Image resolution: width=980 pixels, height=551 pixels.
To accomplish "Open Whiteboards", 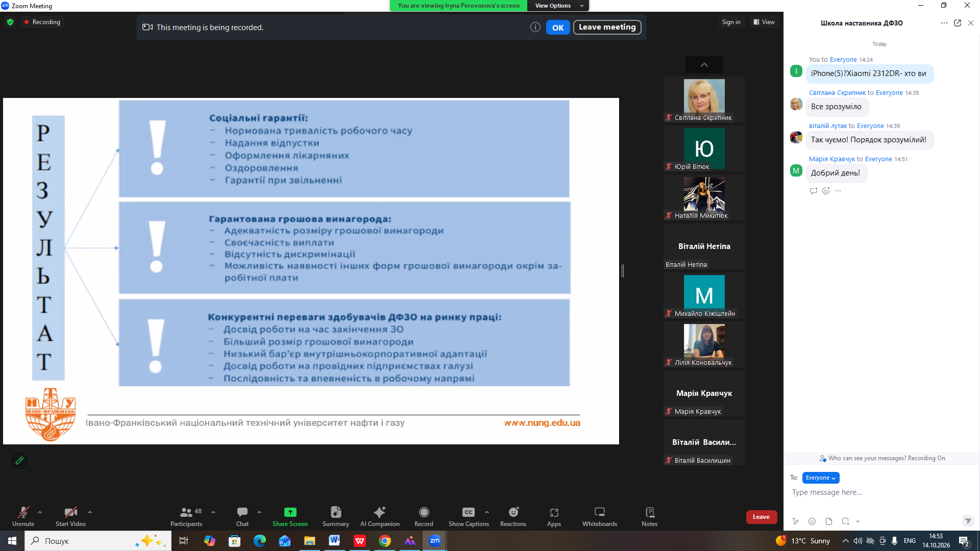I will (x=600, y=516).
